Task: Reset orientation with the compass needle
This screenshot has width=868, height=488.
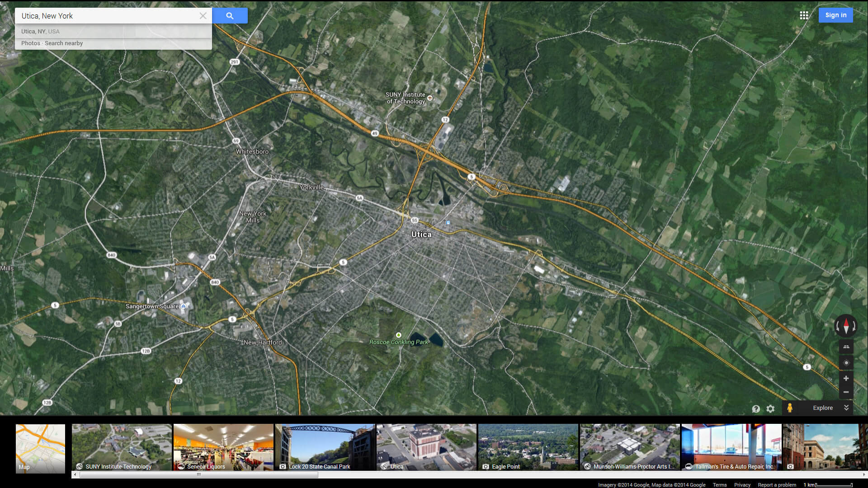Action: click(846, 326)
